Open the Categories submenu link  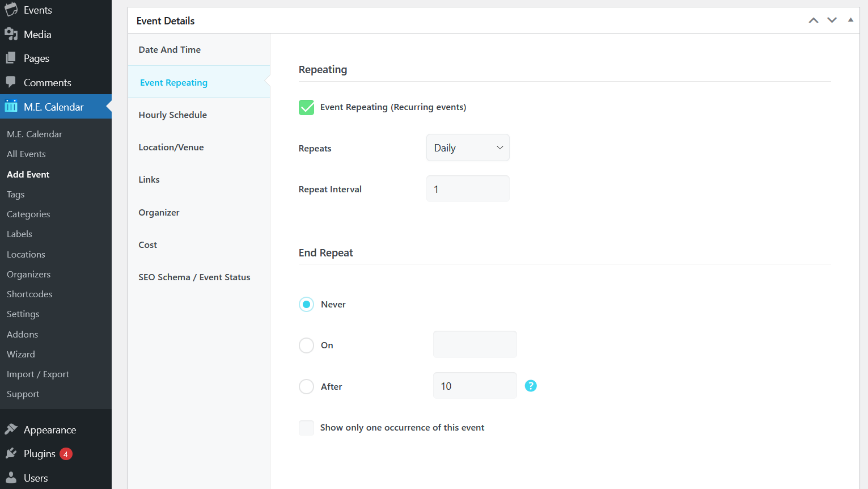click(28, 214)
